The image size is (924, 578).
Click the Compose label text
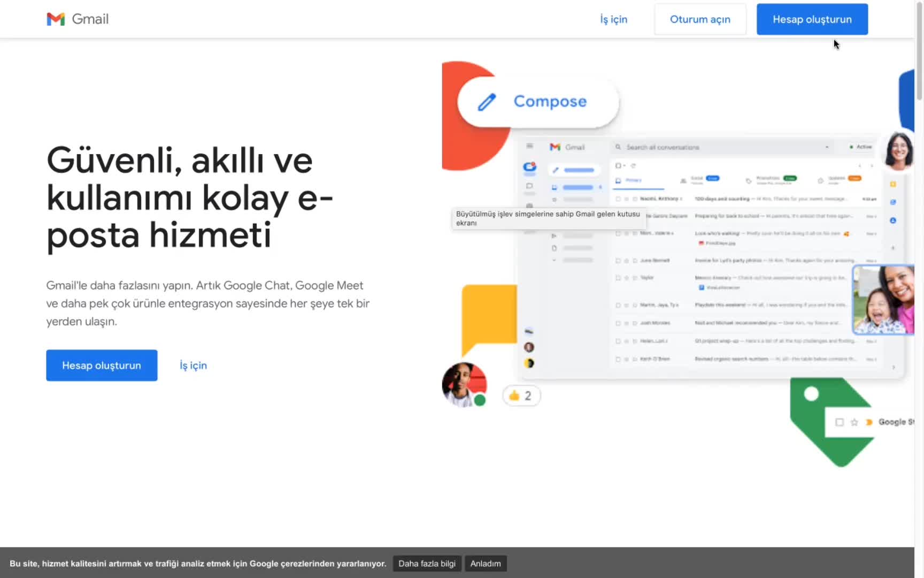click(x=550, y=101)
